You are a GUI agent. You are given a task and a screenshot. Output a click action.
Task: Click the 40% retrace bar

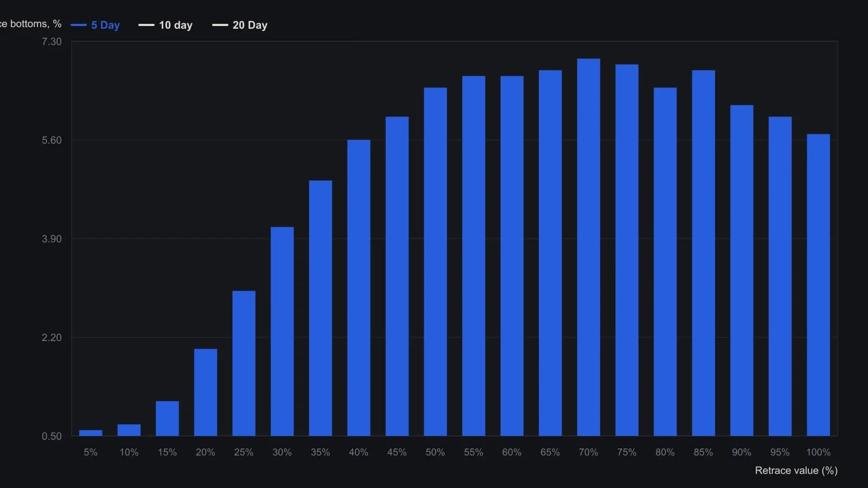click(359, 288)
